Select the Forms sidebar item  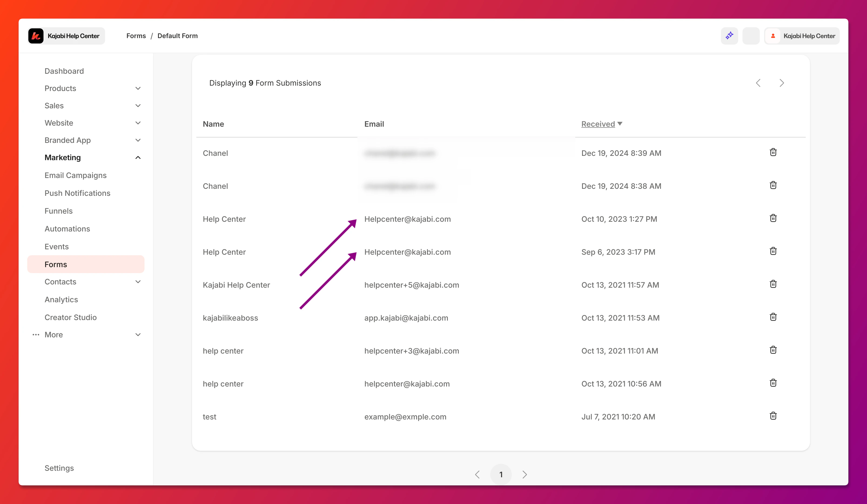[x=86, y=264]
